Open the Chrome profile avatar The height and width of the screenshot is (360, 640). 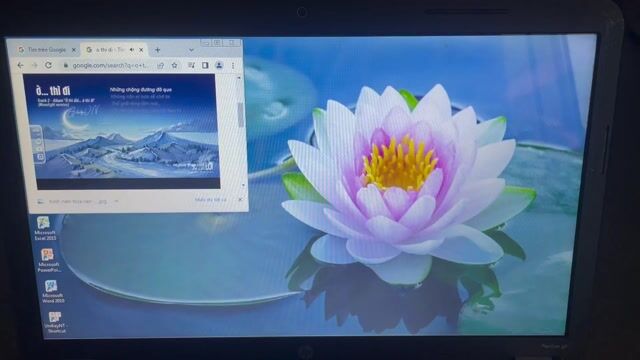coord(219,65)
